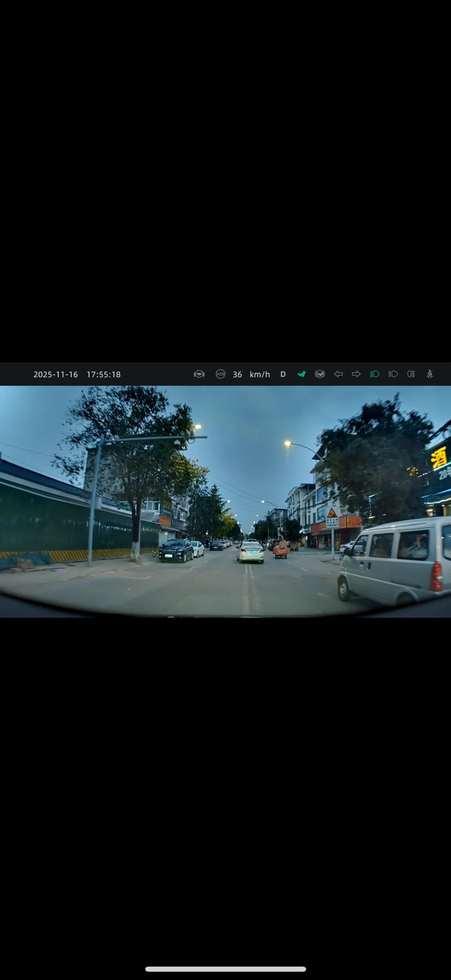Tap the white sedan in the video
This screenshot has height=980, width=451.
tap(251, 552)
